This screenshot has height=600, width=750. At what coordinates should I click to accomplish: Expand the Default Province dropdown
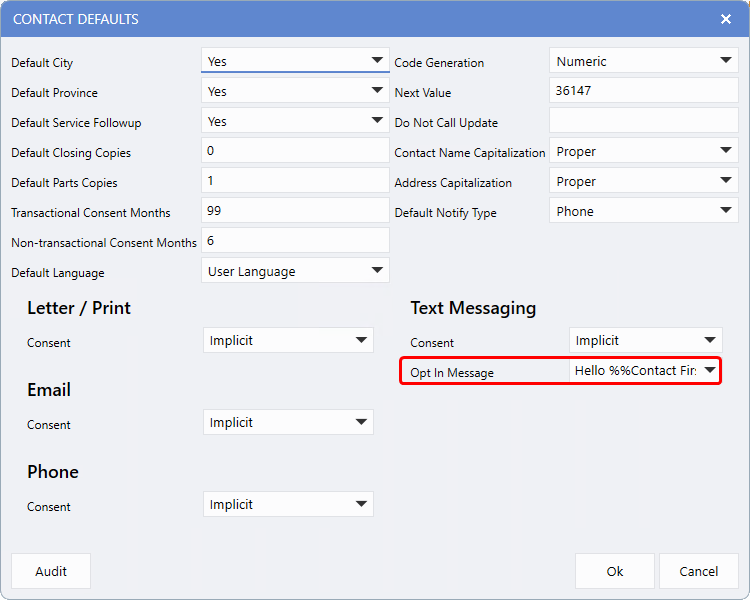pos(294,91)
